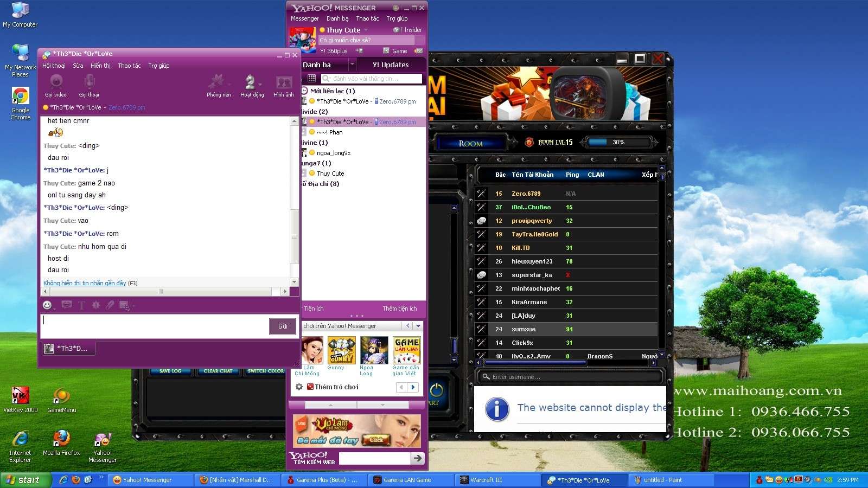Open the Thuy Cute status dropdown arrow

click(x=366, y=30)
